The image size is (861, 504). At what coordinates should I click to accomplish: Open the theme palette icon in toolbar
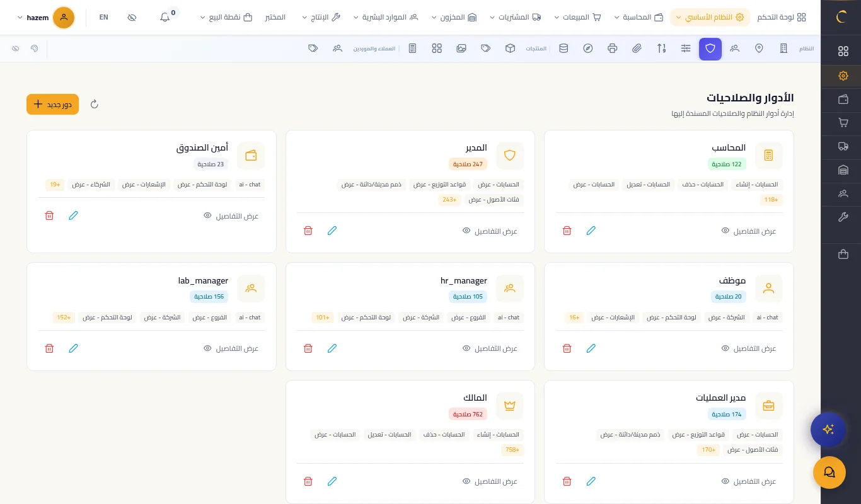(x=35, y=49)
